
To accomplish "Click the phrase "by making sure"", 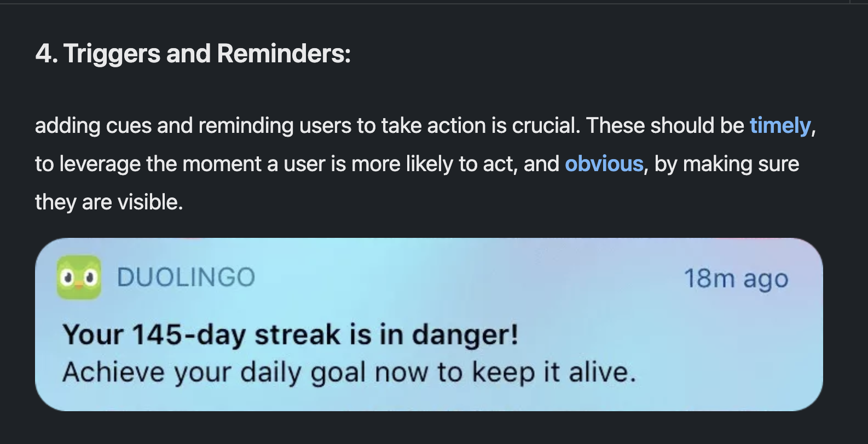I will coord(726,164).
